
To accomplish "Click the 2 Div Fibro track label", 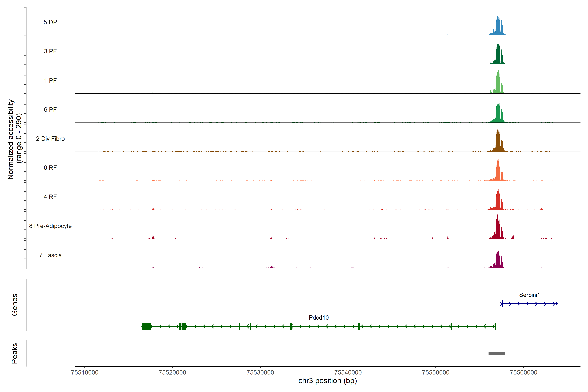I will tap(50, 139).
